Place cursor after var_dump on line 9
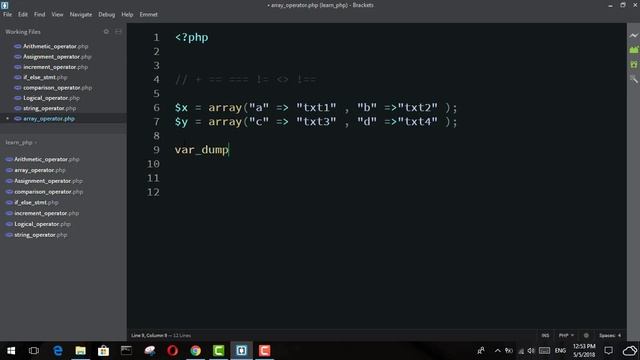The image size is (640, 360). (x=229, y=150)
